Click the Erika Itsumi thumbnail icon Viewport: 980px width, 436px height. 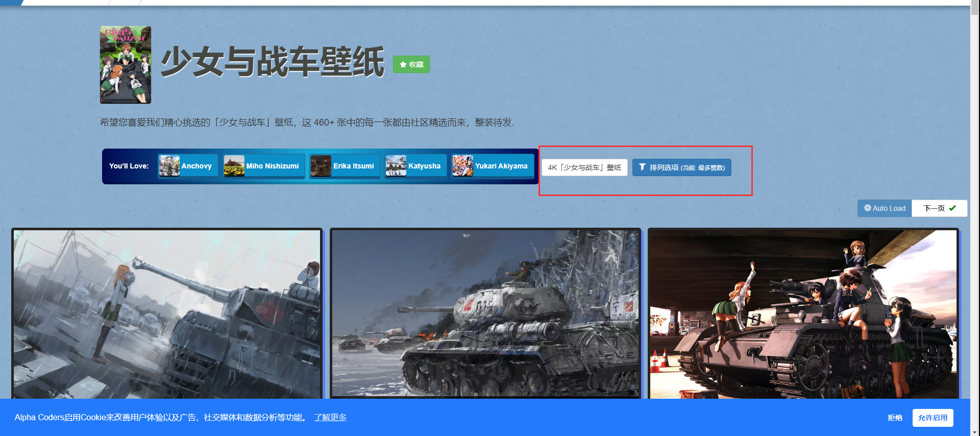tap(321, 166)
